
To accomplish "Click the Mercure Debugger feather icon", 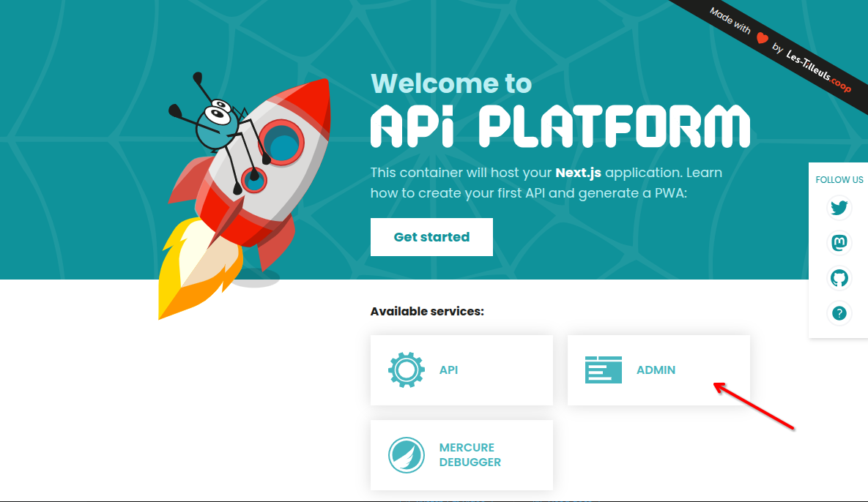I will (407, 454).
